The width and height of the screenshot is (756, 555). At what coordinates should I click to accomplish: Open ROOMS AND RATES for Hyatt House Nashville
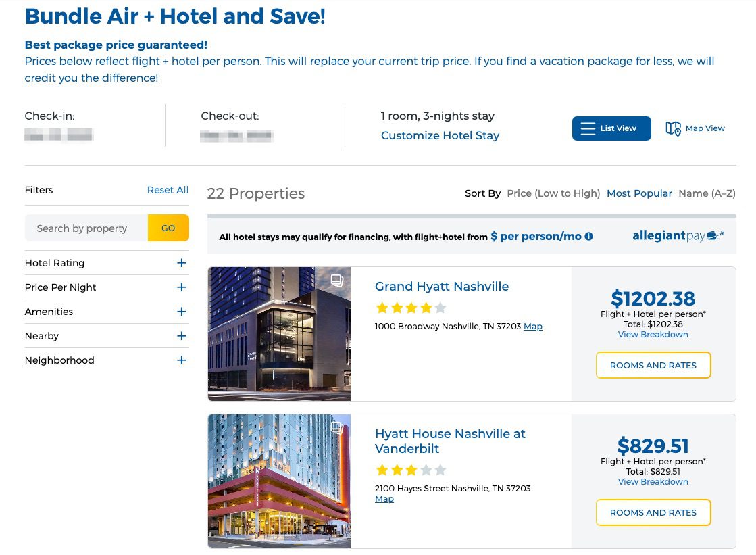pyautogui.click(x=653, y=512)
